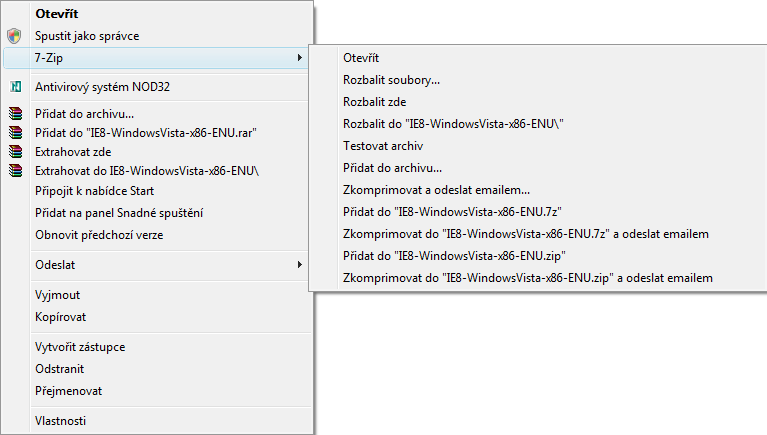This screenshot has width=767, height=435.
Task: Open the 7-Zip menu entry
Action: point(156,58)
